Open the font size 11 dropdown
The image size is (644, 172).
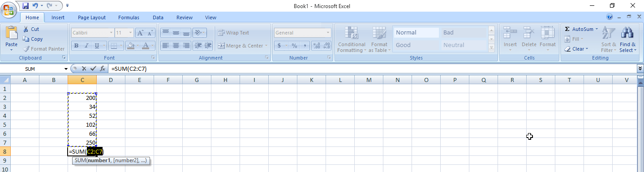point(131,33)
